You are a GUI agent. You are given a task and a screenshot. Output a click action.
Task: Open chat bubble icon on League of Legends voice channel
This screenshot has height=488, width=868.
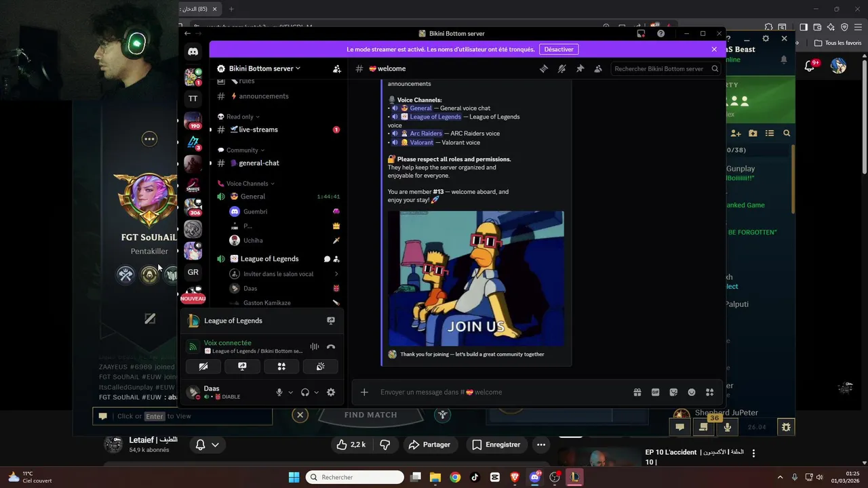(327, 259)
